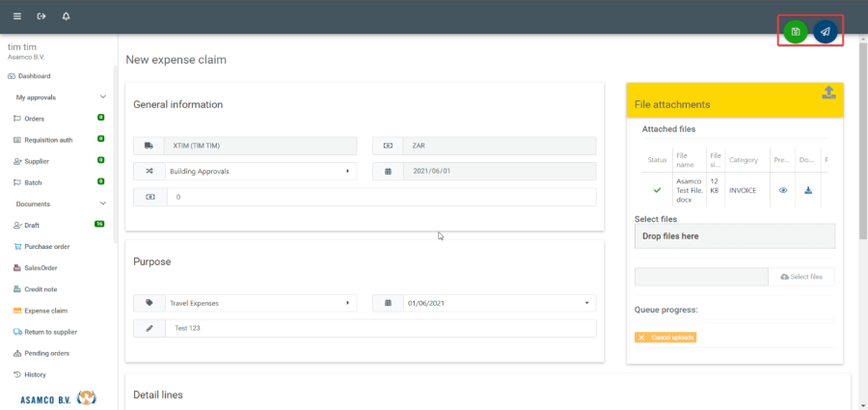Collapse the My approvals section
This screenshot has width=868, height=410.
pos(102,97)
